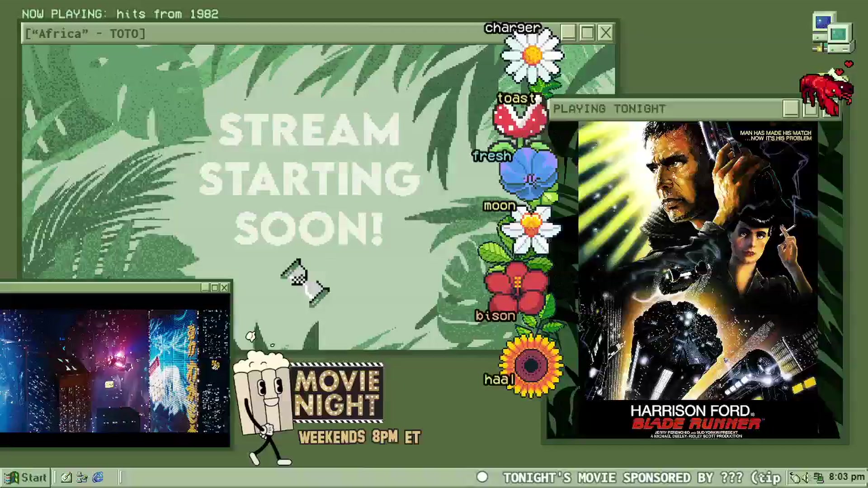Open the Start menu button

25,478
